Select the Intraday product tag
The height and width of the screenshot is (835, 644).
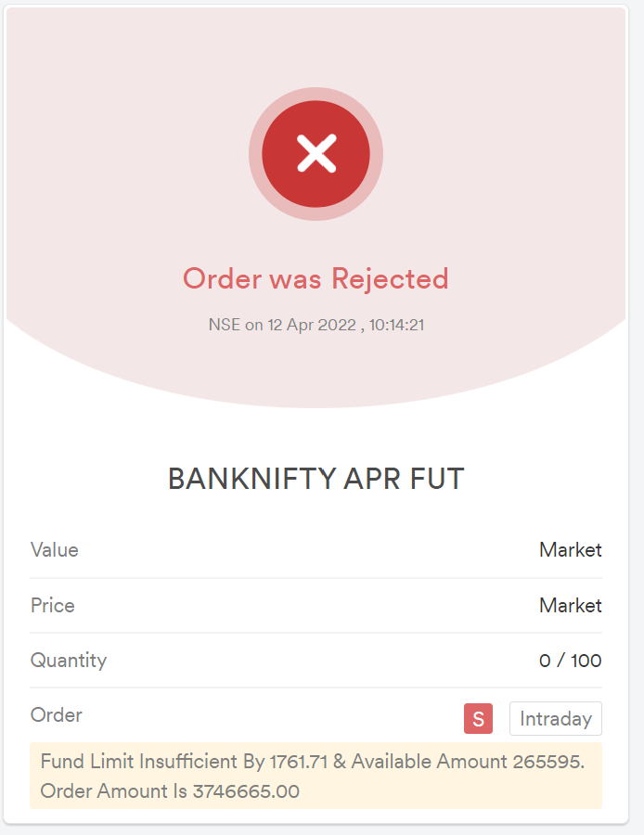pos(556,718)
